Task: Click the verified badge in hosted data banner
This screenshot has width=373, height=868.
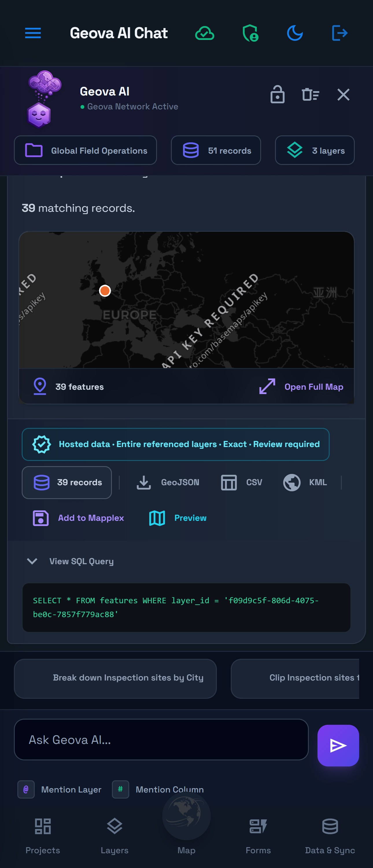Action: 42,444
